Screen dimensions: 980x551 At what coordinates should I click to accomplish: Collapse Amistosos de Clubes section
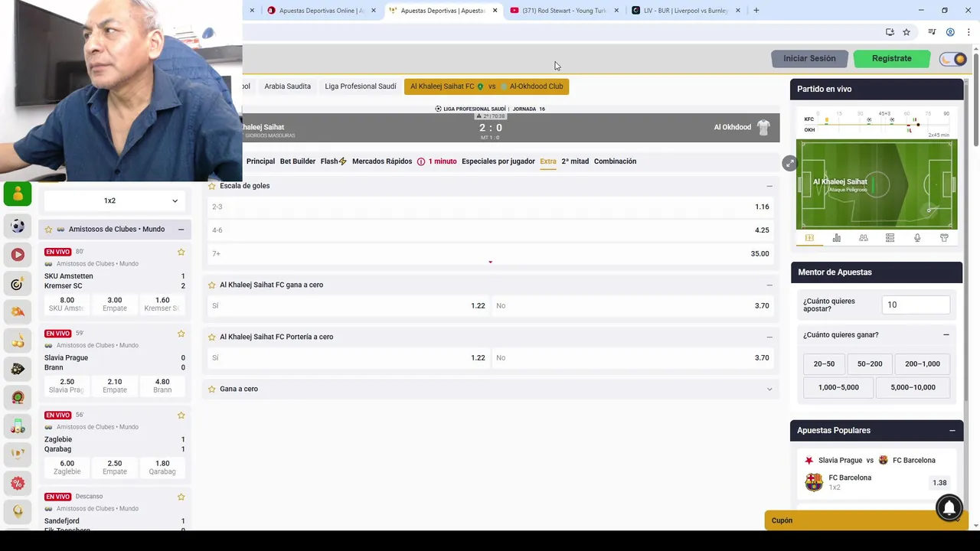click(x=181, y=230)
